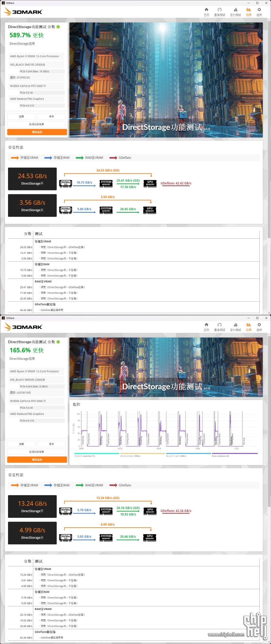The width and height of the screenshot is (271, 644).
Task: Open Options (选项) gear in the 589.7% result window
Action: coord(259,12)
